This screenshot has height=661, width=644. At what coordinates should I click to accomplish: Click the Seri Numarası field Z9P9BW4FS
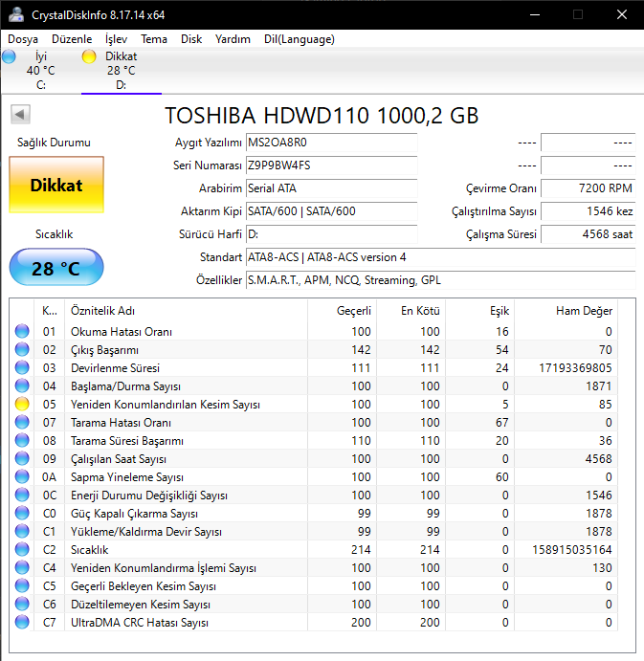tap(331, 165)
